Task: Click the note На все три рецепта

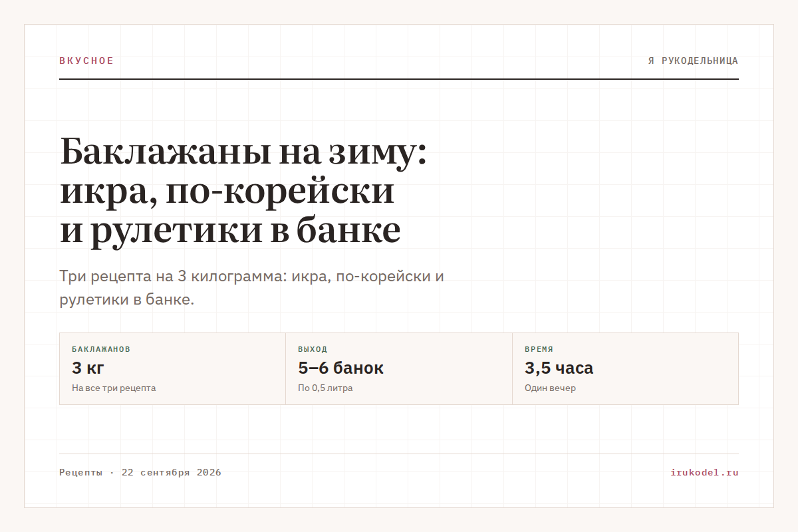Action: click(x=114, y=388)
